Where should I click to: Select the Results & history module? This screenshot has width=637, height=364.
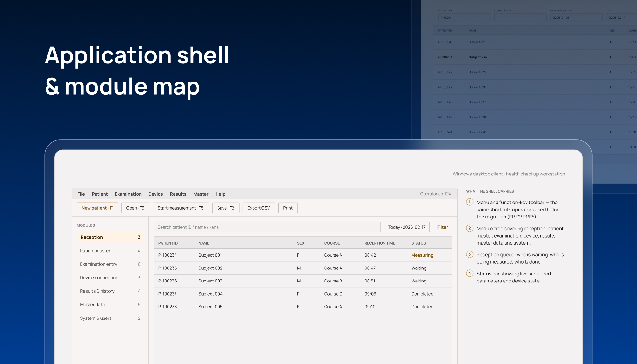point(110,291)
